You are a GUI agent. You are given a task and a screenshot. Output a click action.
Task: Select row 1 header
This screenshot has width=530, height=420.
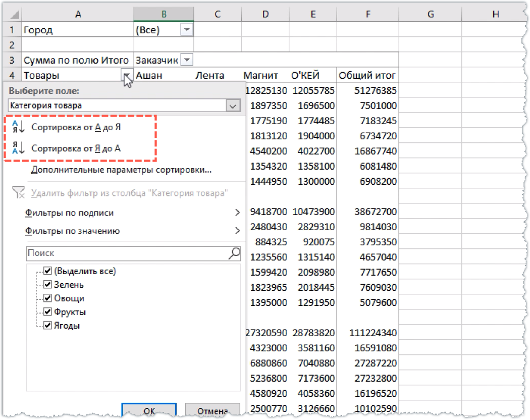(12, 30)
